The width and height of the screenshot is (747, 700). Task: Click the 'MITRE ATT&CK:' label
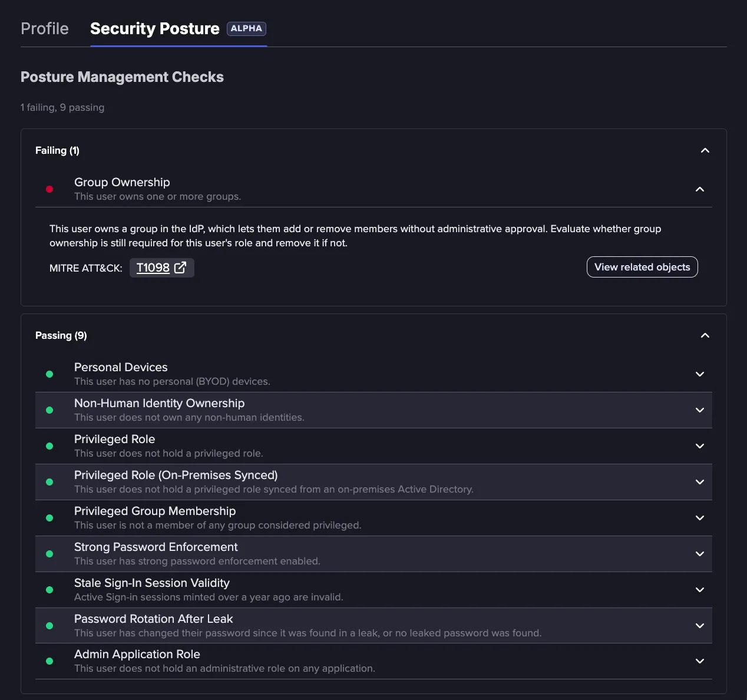coord(86,268)
